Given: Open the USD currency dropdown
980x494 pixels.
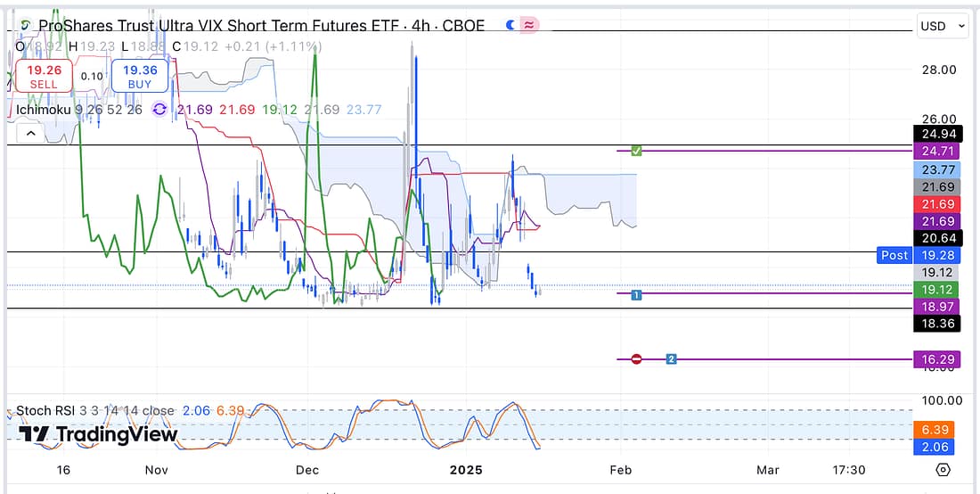Looking at the screenshot, I should point(942,26).
